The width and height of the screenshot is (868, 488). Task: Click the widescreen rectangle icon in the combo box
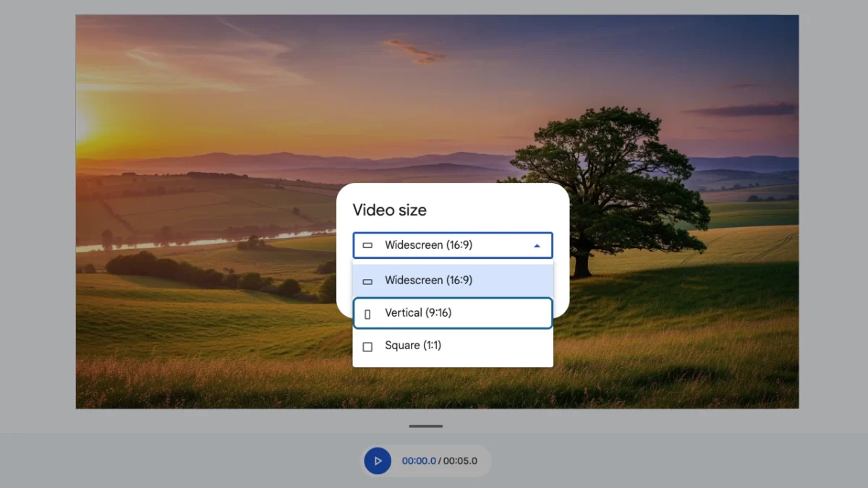367,246
